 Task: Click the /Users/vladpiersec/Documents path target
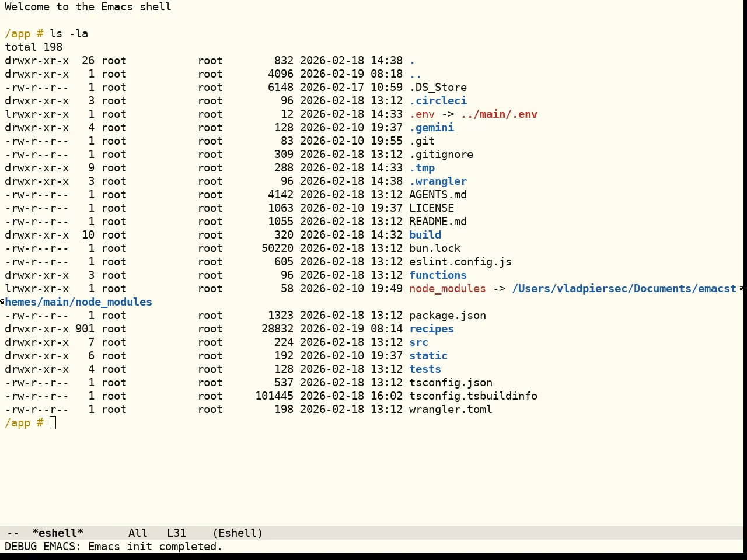pyautogui.click(x=624, y=289)
